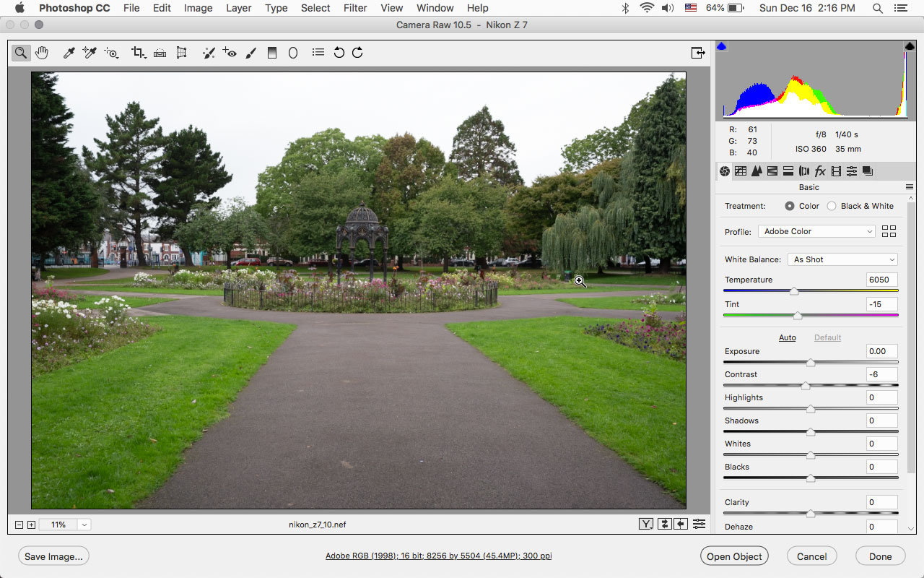The image size is (924, 578).
Task: Toggle the shadow clipping warning
Action: 721,46
